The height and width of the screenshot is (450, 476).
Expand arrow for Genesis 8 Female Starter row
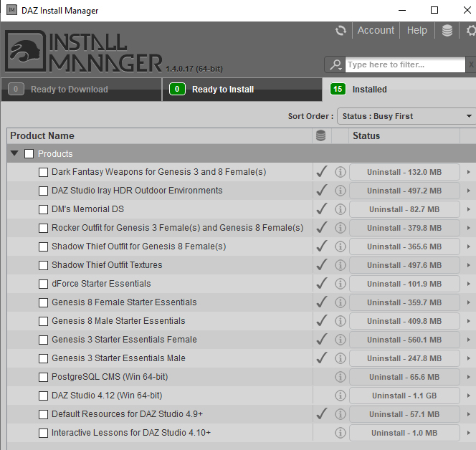[468, 302]
